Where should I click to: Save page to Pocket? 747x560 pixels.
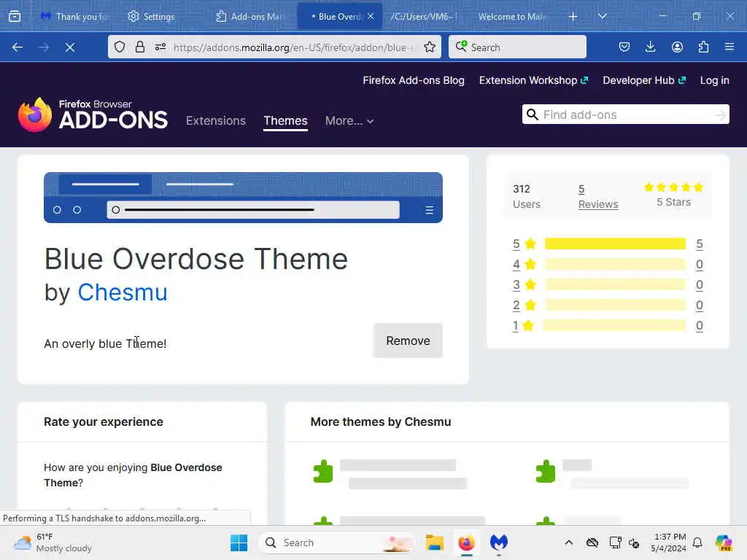624,47
